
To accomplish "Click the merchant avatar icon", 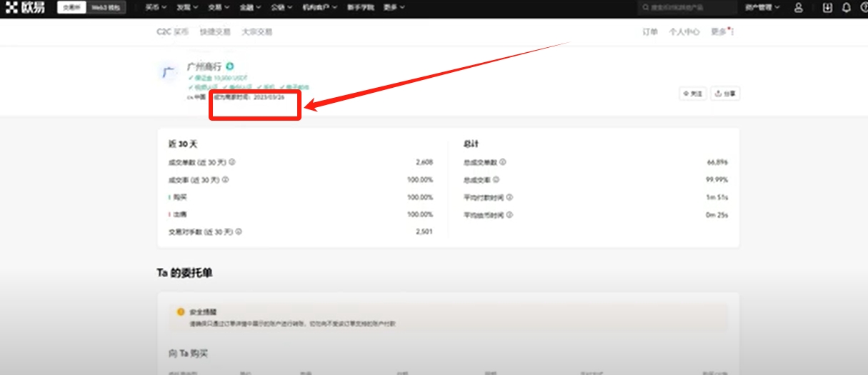I will point(167,72).
